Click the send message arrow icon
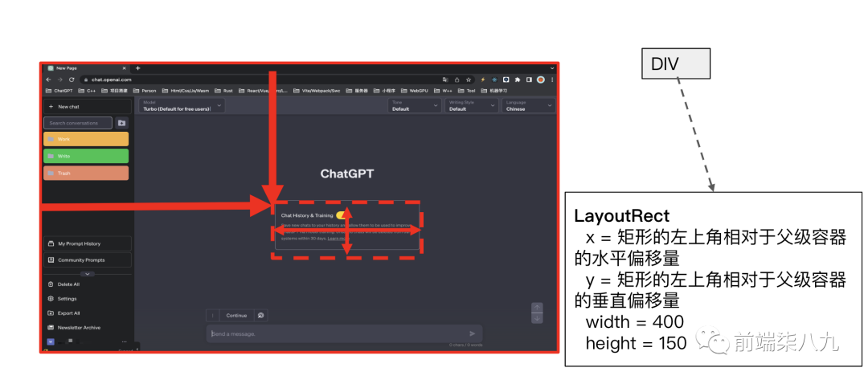The width and height of the screenshot is (868, 380). [x=473, y=333]
